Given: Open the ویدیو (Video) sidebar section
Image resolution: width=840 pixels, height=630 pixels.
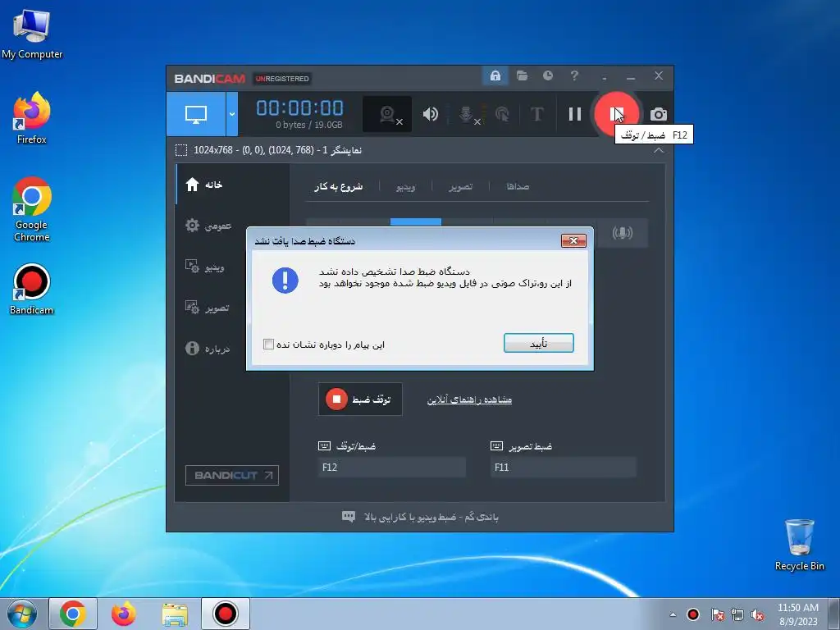Looking at the screenshot, I should (x=232, y=267).
